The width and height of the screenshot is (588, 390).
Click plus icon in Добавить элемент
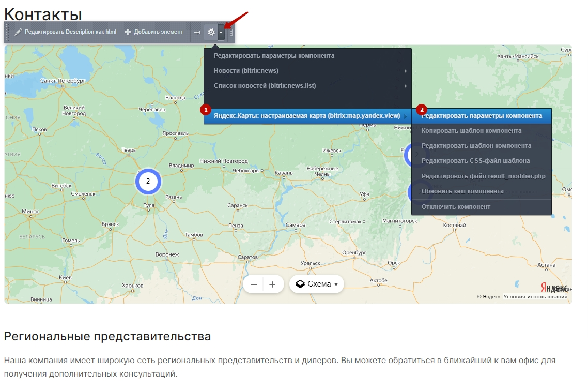click(x=128, y=32)
